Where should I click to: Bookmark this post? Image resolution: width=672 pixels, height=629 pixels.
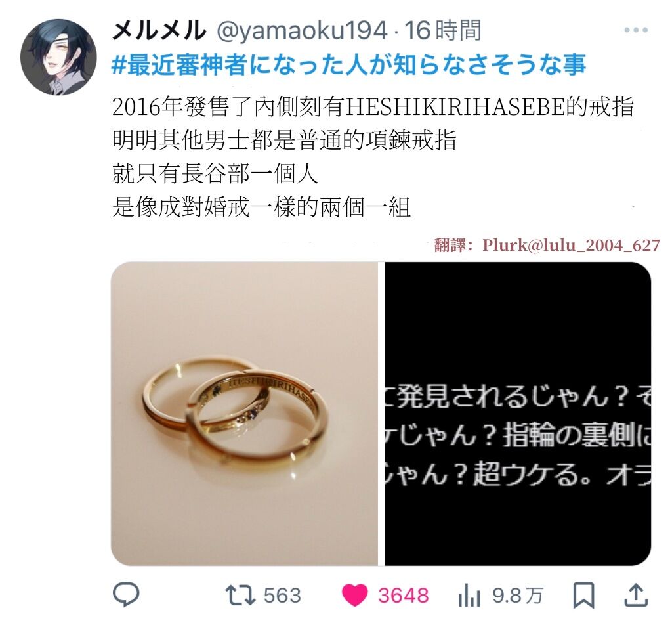click(x=583, y=596)
